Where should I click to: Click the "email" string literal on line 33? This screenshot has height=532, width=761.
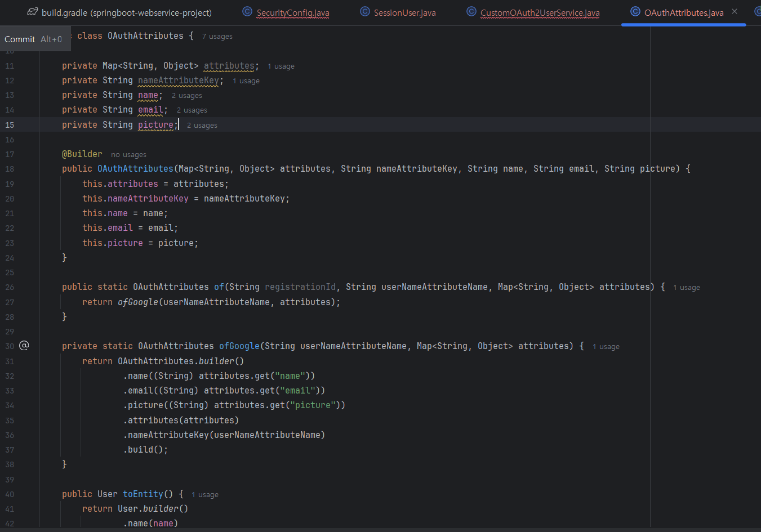click(x=298, y=391)
